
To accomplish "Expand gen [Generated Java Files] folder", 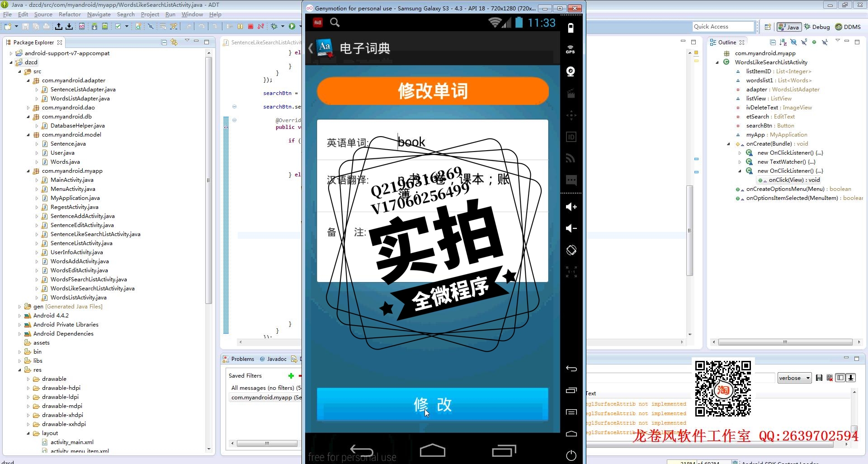I will coord(19,307).
